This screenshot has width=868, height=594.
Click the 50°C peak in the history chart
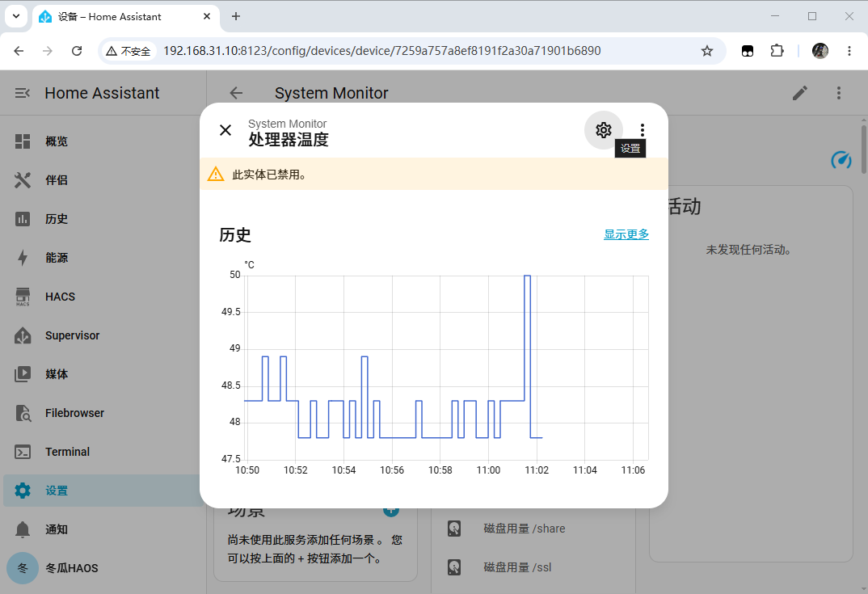[527, 276]
